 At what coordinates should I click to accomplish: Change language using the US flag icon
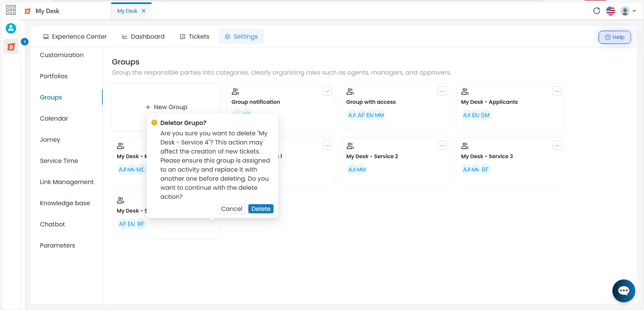click(x=610, y=11)
